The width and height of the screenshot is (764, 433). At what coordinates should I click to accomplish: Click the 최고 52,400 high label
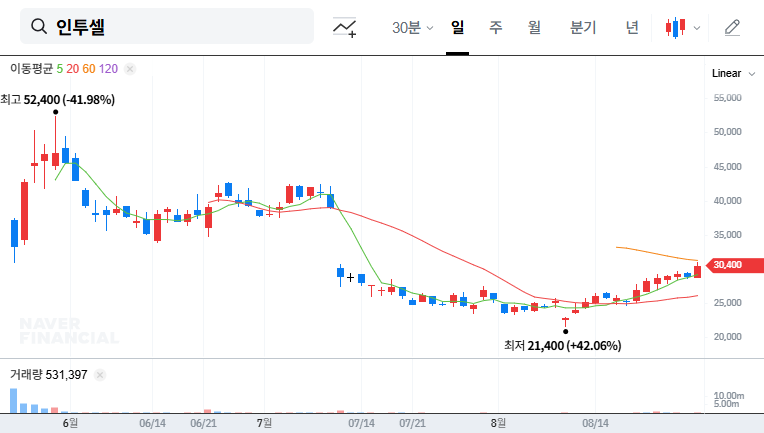(57, 100)
